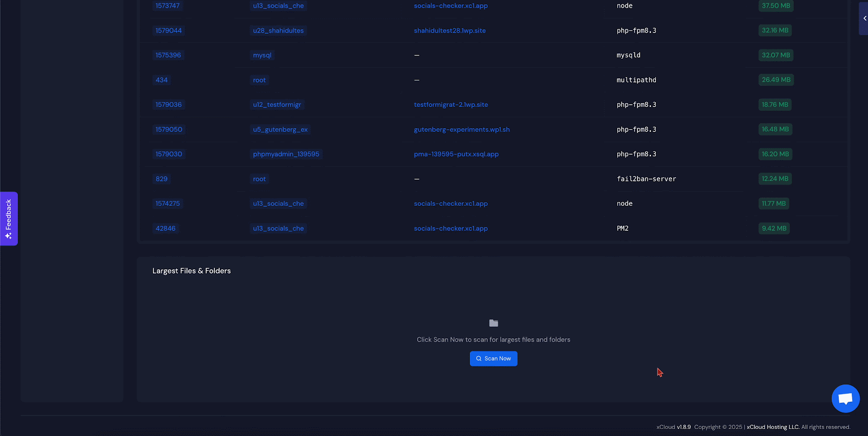The height and width of the screenshot is (436, 868).
Task: Open xCloud Hosting LLC footer link
Action: click(x=773, y=427)
